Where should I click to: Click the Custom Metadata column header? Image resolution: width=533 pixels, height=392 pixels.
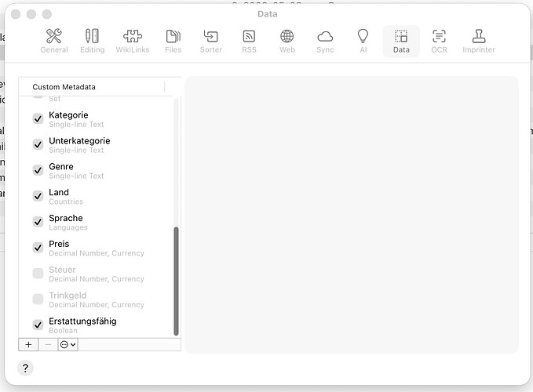pos(92,87)
